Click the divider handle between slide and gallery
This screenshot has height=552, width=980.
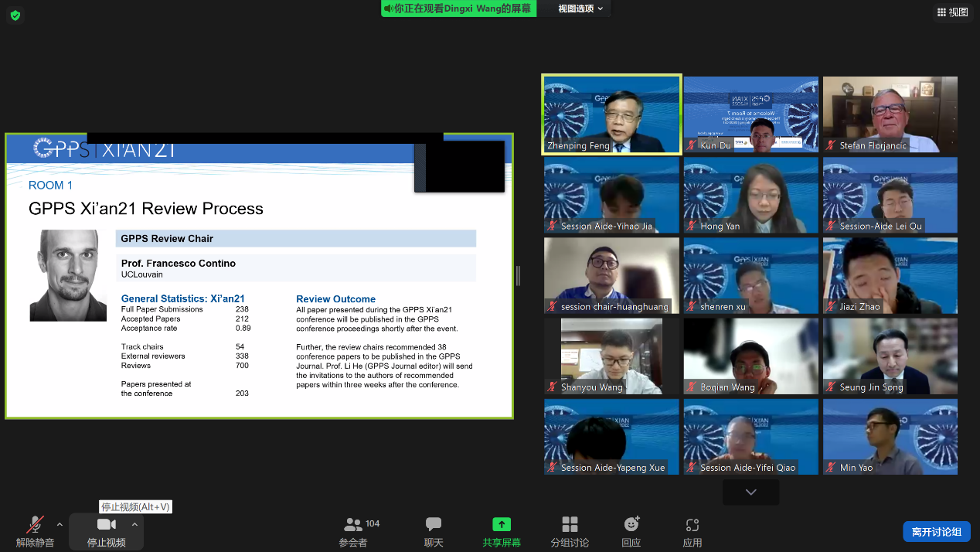518,275
